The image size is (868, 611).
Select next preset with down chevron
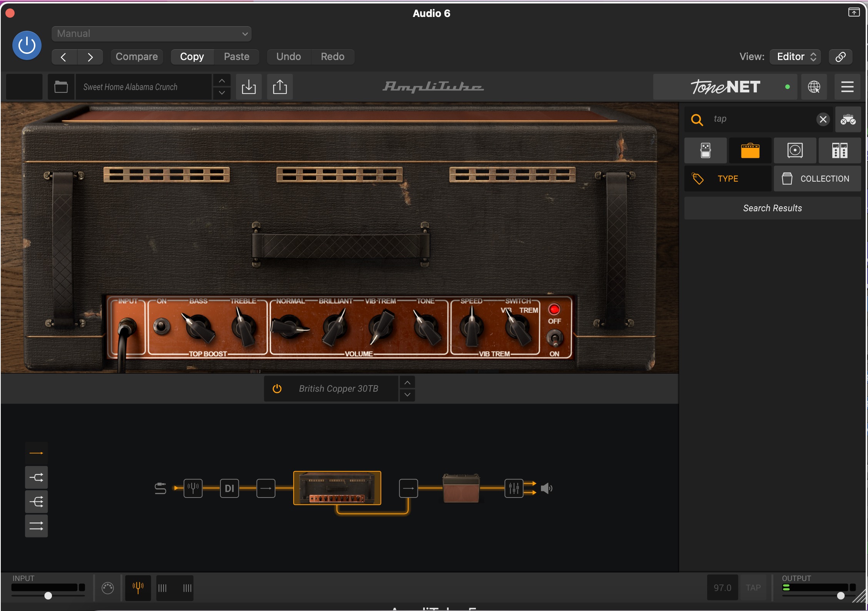pos(222,93)
